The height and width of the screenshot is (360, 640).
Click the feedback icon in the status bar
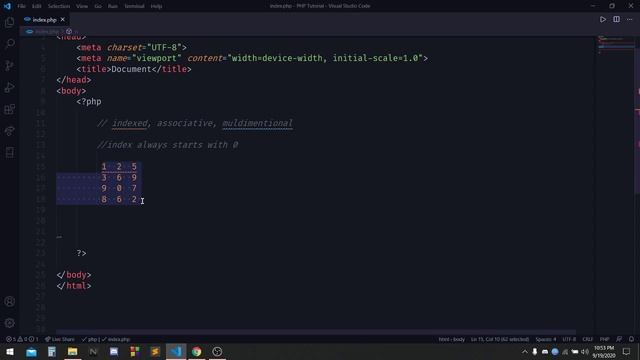pos(619,339)
